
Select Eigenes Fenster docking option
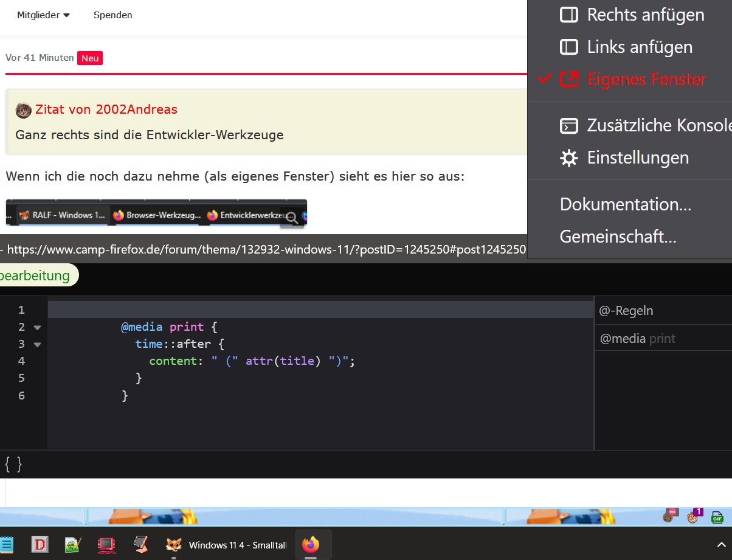(646, 79)
